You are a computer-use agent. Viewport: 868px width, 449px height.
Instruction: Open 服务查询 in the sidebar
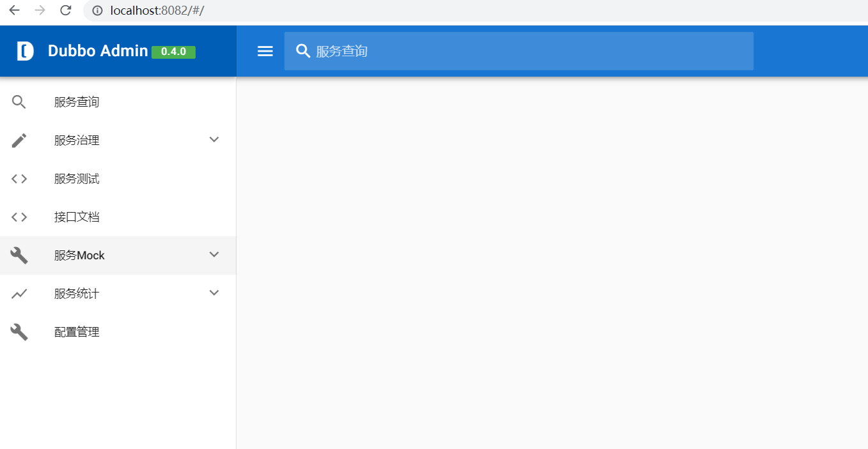pos(118,102)
